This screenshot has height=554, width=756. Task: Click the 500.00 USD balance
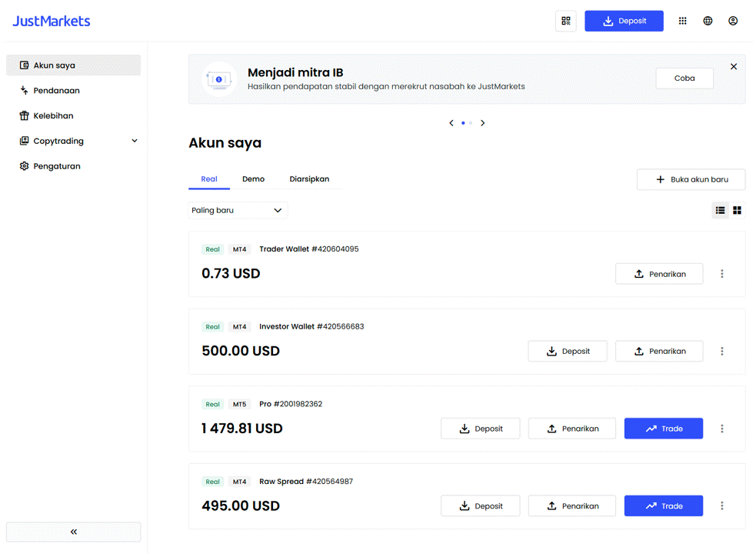(241, 351)
